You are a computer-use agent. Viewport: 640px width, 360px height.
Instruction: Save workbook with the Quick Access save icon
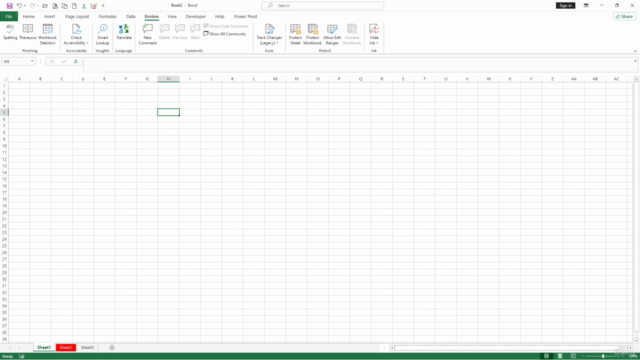click(x=9, y=6)
